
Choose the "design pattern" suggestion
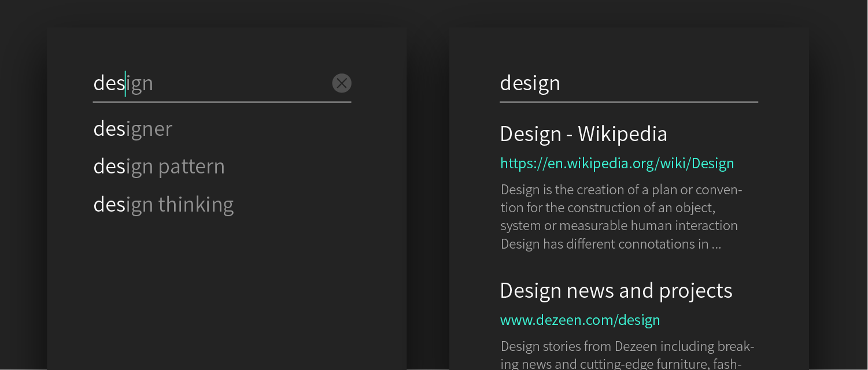coord(159,166)
